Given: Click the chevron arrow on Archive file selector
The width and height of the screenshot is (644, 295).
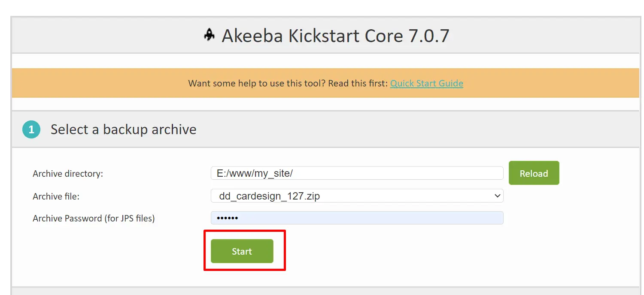Looking at the screenshot, I should [497, 196].
